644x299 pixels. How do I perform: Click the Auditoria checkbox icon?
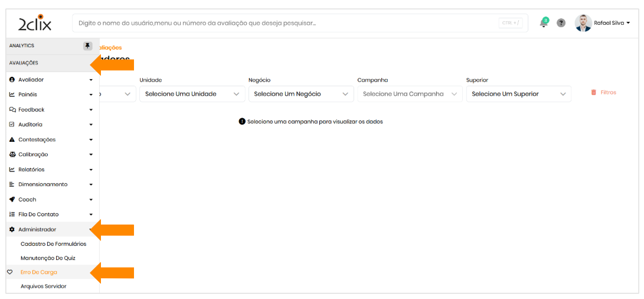12,125
